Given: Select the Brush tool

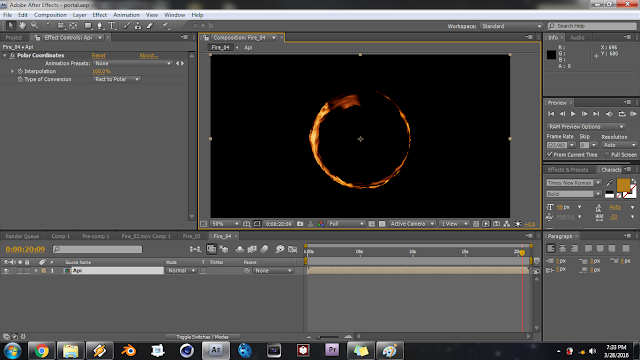Looking at the screenshot, I should coord(127,26).
